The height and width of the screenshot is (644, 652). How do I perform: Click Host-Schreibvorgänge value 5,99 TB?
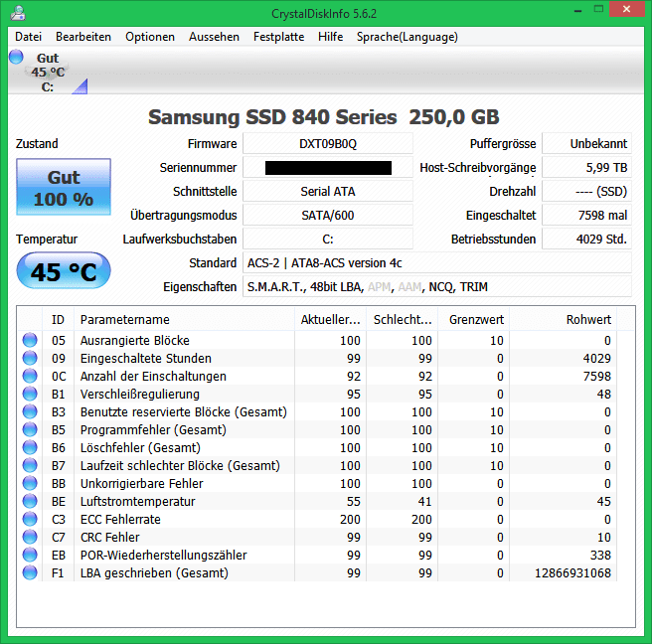click(x=586, y=168)
